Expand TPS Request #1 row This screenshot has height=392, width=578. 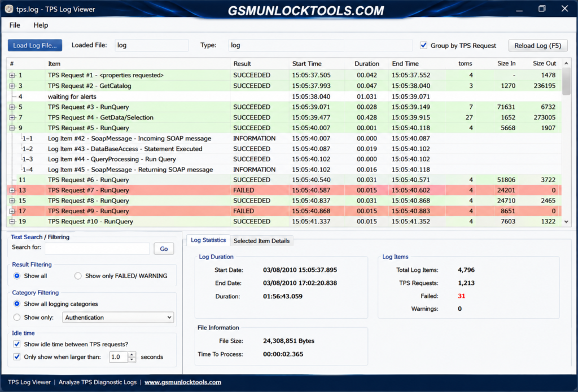(12, 75)
